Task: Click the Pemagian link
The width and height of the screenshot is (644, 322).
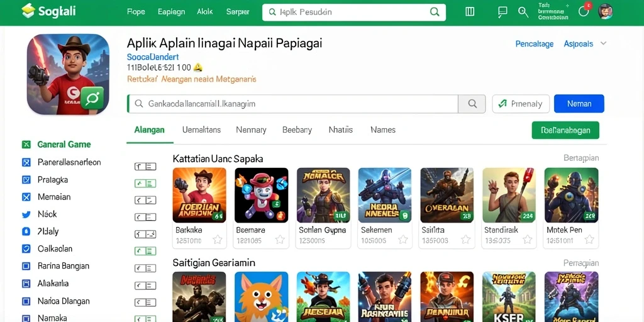Action: pyautogui.click(x=581, y=263)
